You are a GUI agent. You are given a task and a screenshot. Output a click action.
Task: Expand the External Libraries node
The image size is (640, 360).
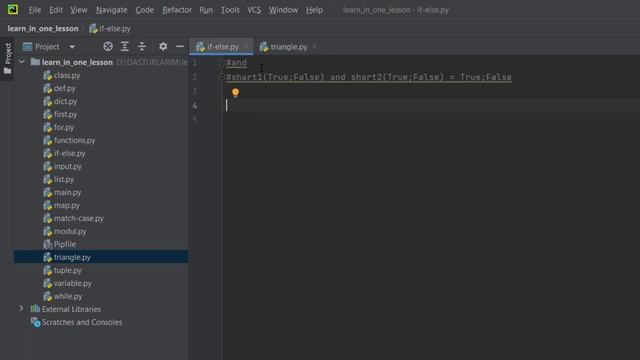21,309
